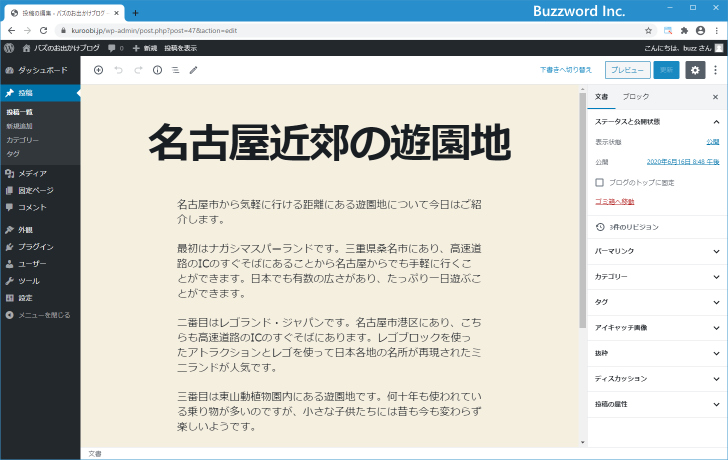Switch to the 文書 tab
The height and width of the screenshot is (460, 728).
coord(601,97)
